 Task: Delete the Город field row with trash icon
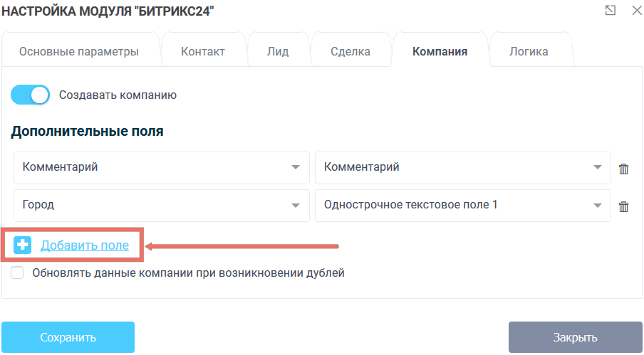point(623,206)
